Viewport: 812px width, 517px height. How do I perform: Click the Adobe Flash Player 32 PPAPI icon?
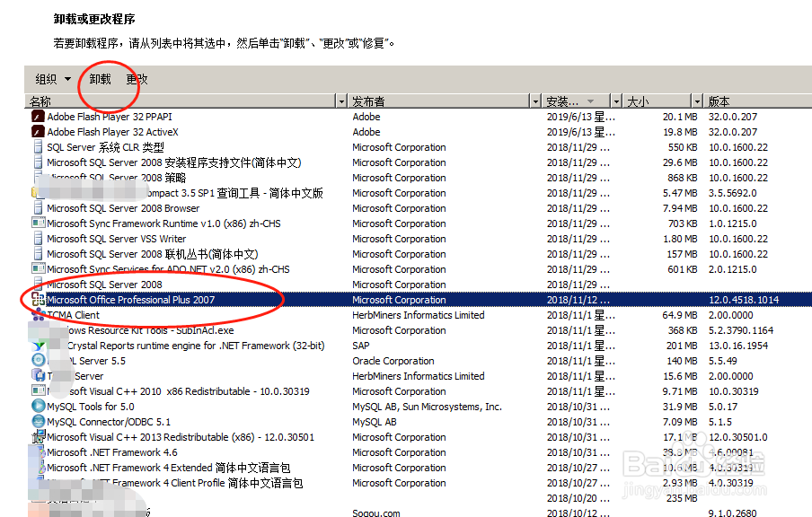click(38, 117)
